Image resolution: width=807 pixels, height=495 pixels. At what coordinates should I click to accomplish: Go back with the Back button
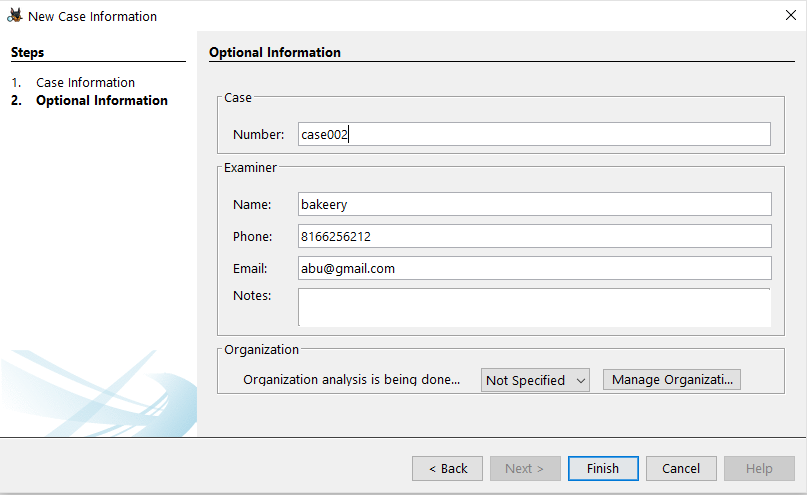tap(447, 468)
